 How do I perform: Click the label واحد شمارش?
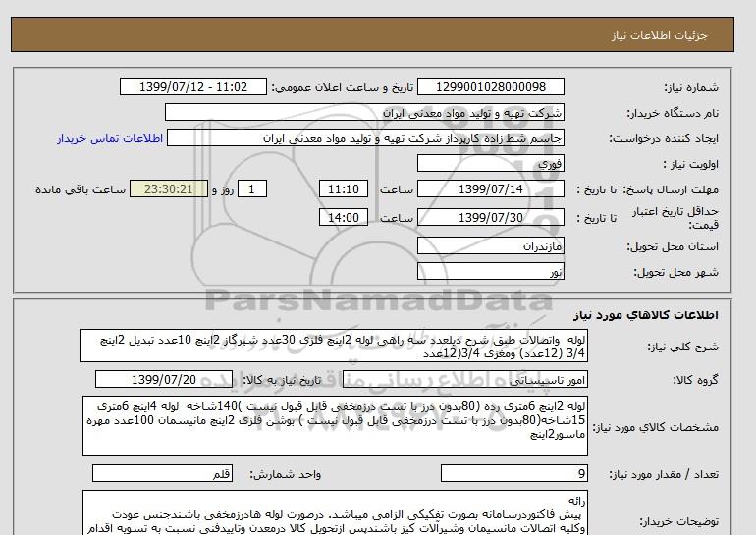coord(285,475)
